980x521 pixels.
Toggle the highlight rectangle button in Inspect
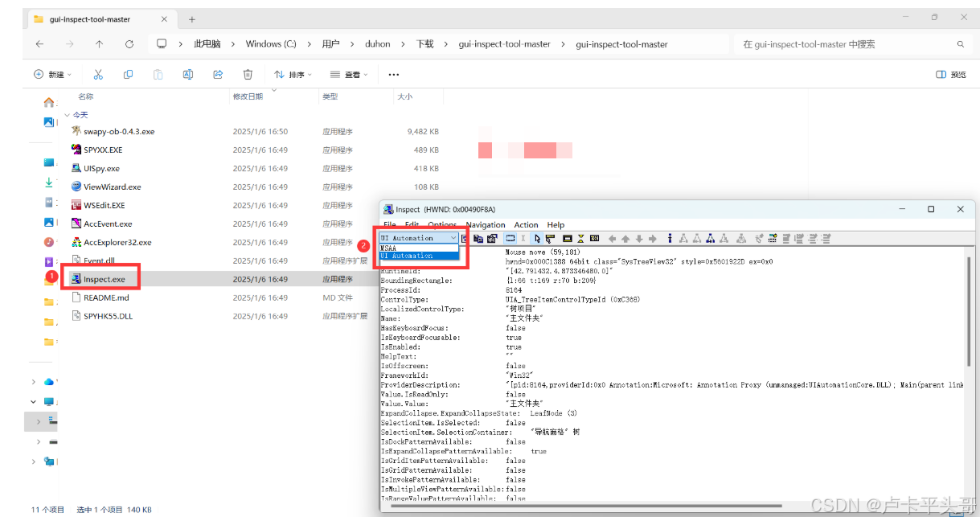point(510,238)
